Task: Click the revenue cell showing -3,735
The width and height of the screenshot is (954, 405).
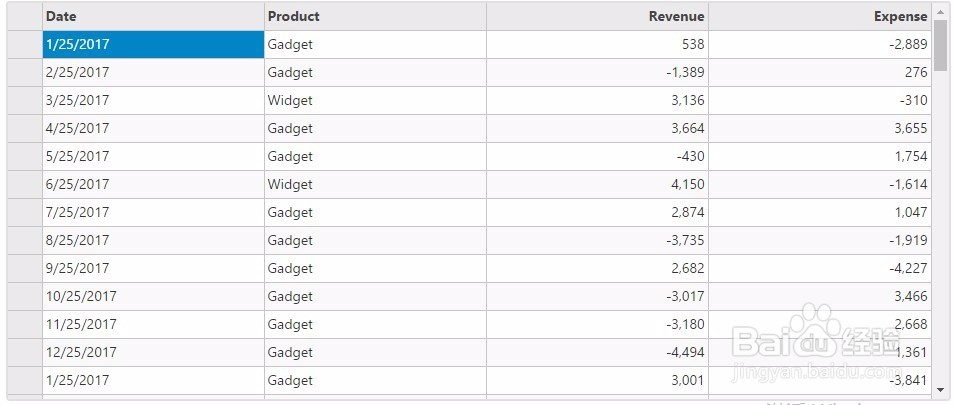Action: [x=597, y=240]
